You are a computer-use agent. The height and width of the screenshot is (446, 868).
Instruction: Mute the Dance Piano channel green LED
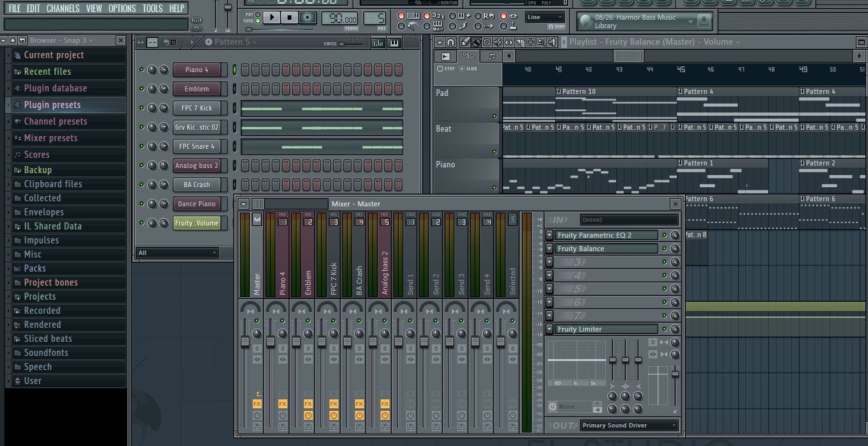coord(142,204)
